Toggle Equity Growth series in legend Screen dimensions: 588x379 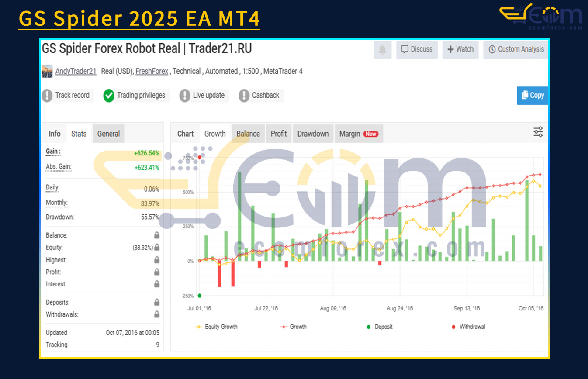[216, 327]
